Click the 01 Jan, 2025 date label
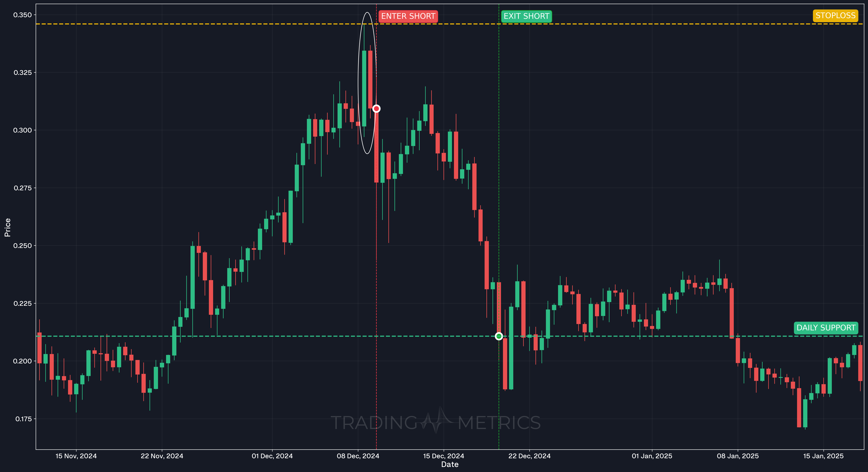The image size is (868, 472). pyautogui.click(x=652, y=456)
